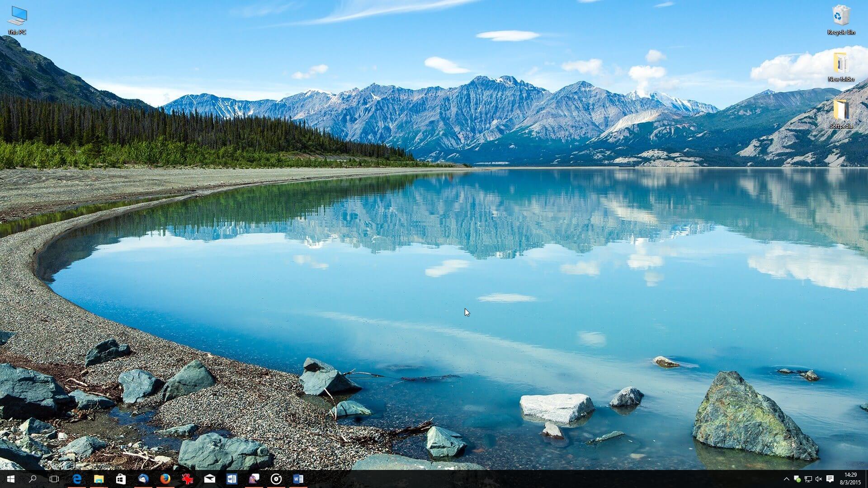Open the Windows Store taskbar icon
This screenshot has width=868, height=488.
click(121, 479)
